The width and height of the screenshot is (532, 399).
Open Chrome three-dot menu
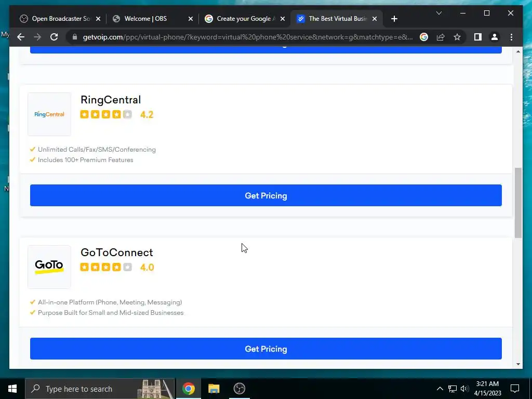click(511, 37)
